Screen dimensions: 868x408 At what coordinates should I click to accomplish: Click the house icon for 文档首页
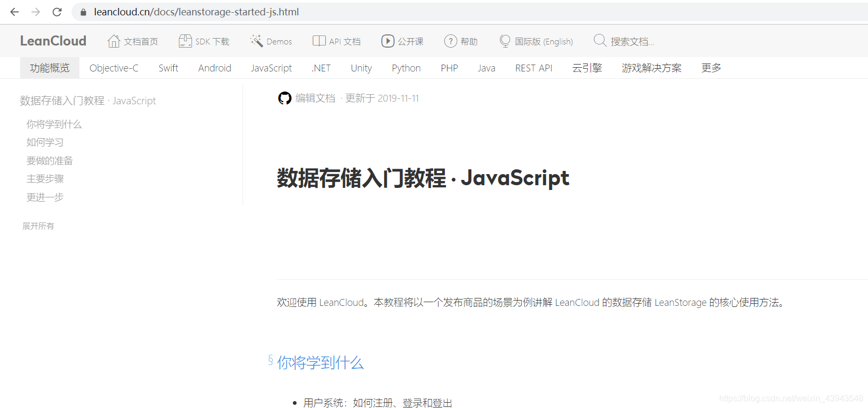coord(114,41)
